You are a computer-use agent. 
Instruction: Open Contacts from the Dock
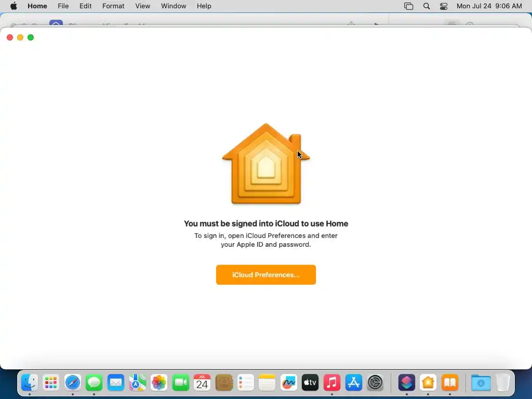[224, 383]
